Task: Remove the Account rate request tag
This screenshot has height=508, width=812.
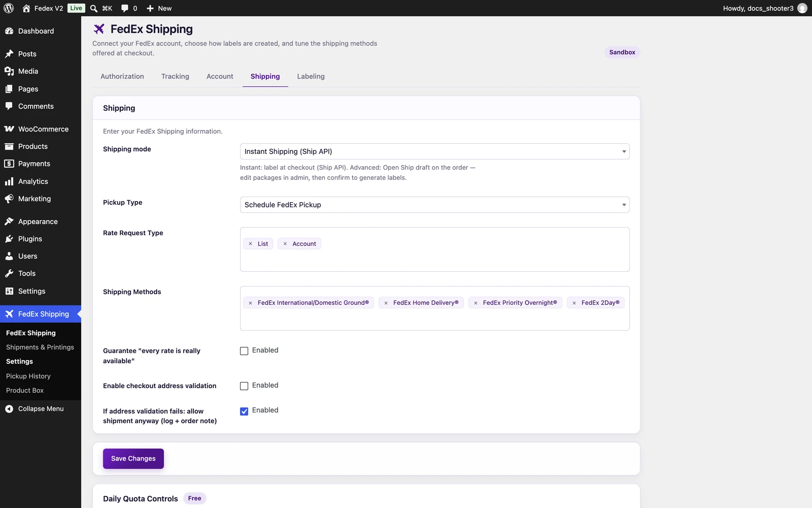Action: tap(285, 244)
